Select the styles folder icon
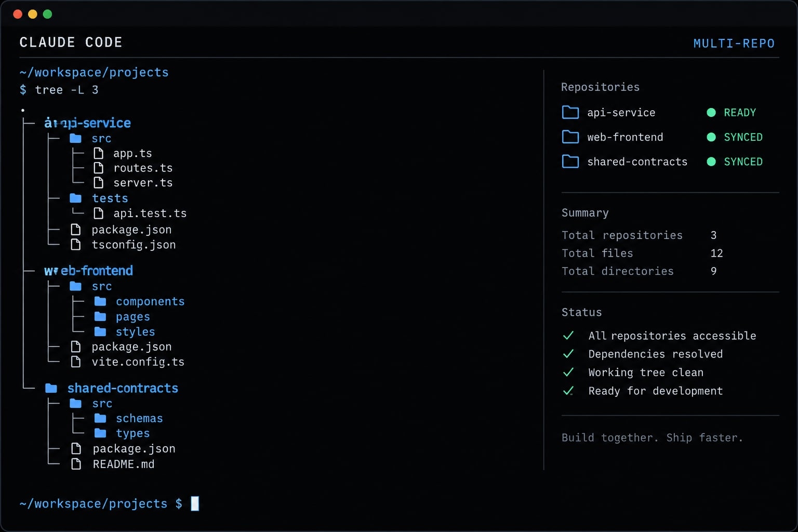798x532 pixels. click(x=100, y=331)
